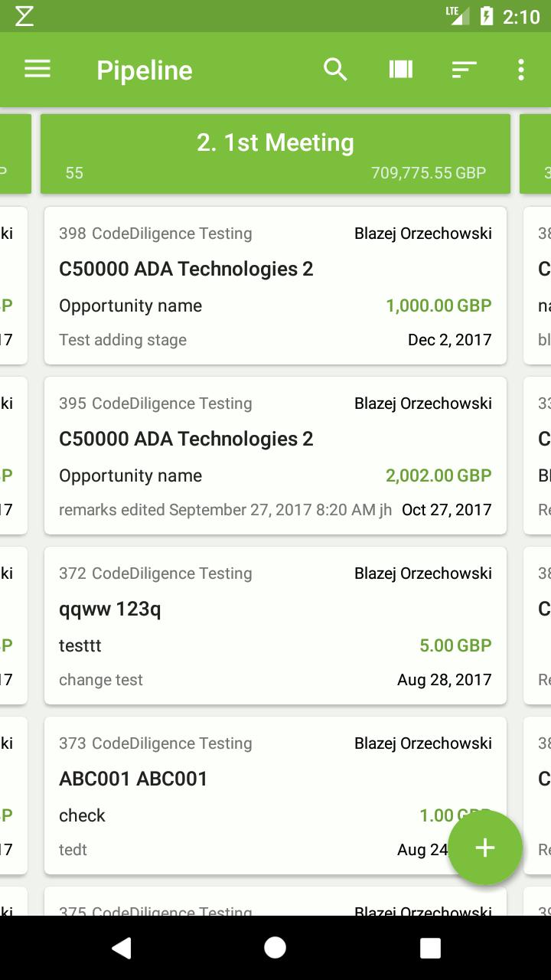Tap the 1,000.00 GBP amount
The width and height of the screenshot is (551, 980).
point(439,305)
